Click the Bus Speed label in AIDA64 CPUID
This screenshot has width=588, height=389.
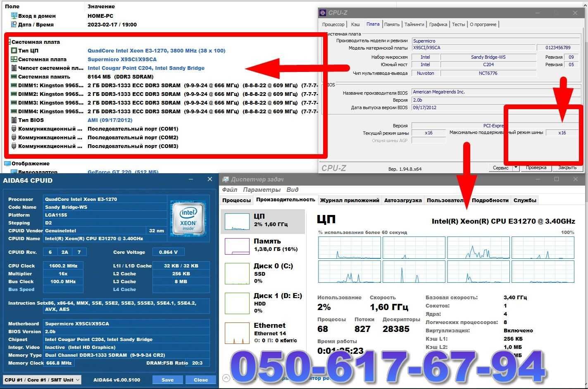[x=21, y=290]
